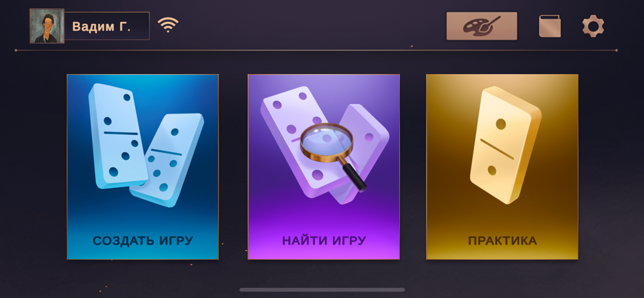The width and height of the screenshot is (644, 298).
Task: Open profile via the portrait avatar
Action: pyautogui.click(x=47, y=26)
